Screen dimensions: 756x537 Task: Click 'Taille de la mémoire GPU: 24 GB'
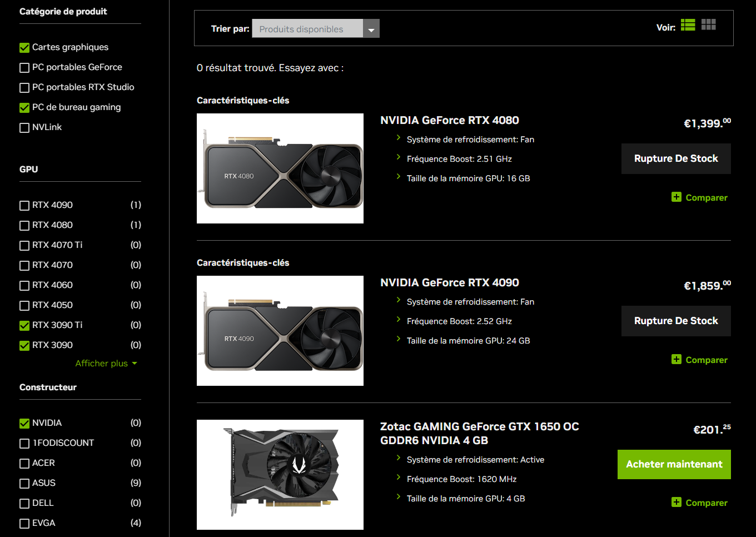pos(468,341)
